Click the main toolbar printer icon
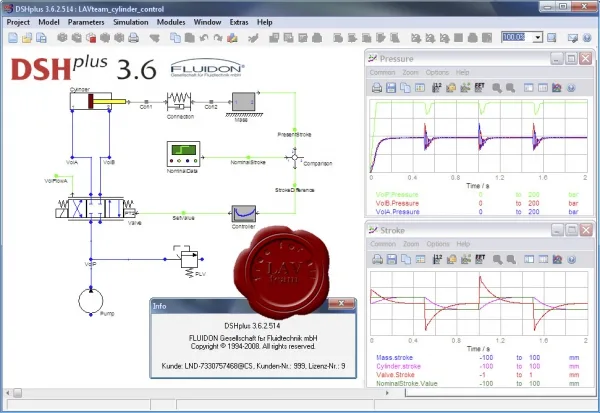This screenshot has height=413, width=600. 133,38
